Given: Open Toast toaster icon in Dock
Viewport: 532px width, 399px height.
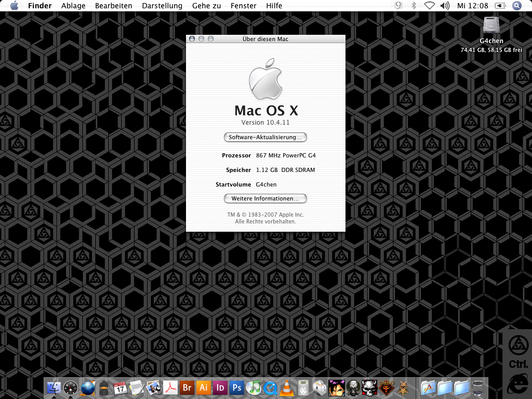Looking at the screenshot, I should click(320, 388).
